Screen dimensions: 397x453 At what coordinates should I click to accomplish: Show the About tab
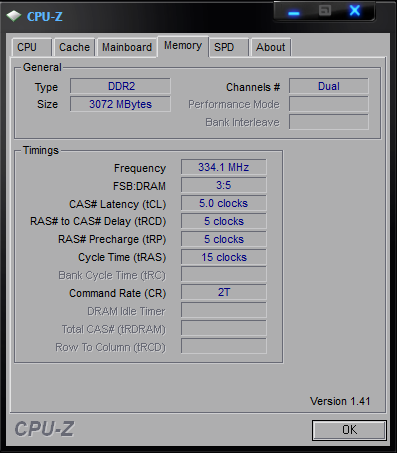point(271,47)
